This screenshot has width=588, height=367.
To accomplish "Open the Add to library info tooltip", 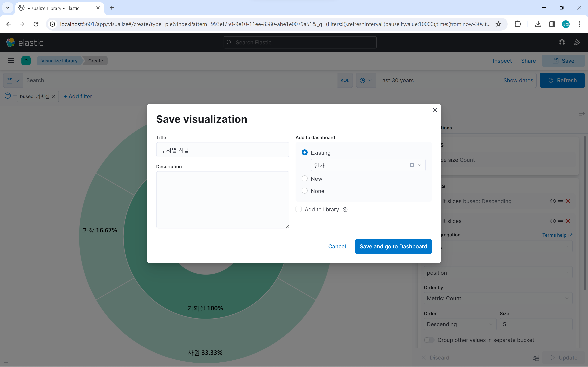I will [345, 210].
